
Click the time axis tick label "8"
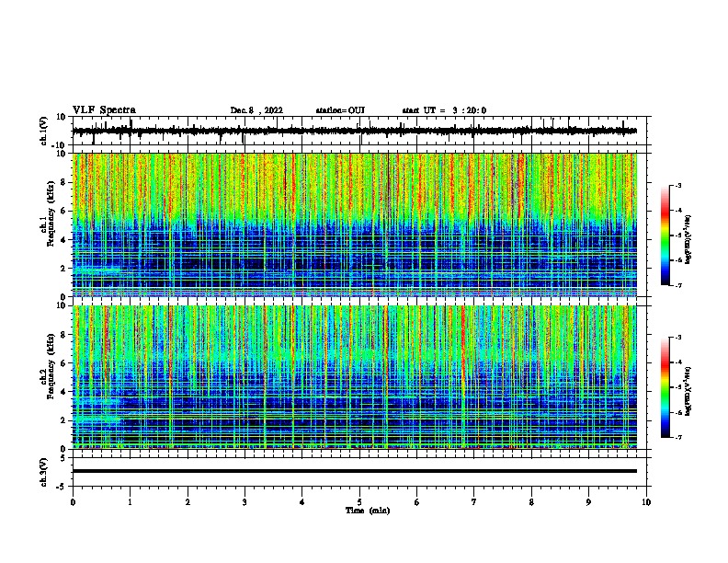(531, 502)
